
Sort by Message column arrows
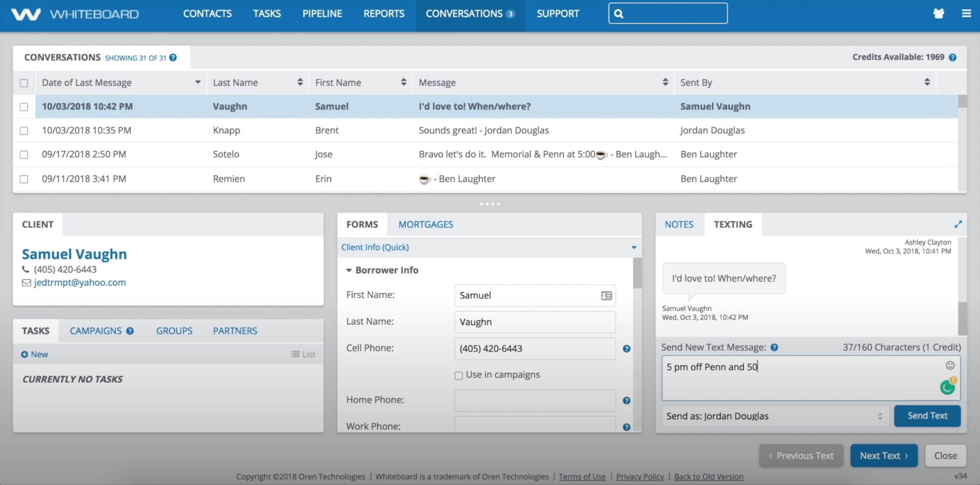[665, 82]
